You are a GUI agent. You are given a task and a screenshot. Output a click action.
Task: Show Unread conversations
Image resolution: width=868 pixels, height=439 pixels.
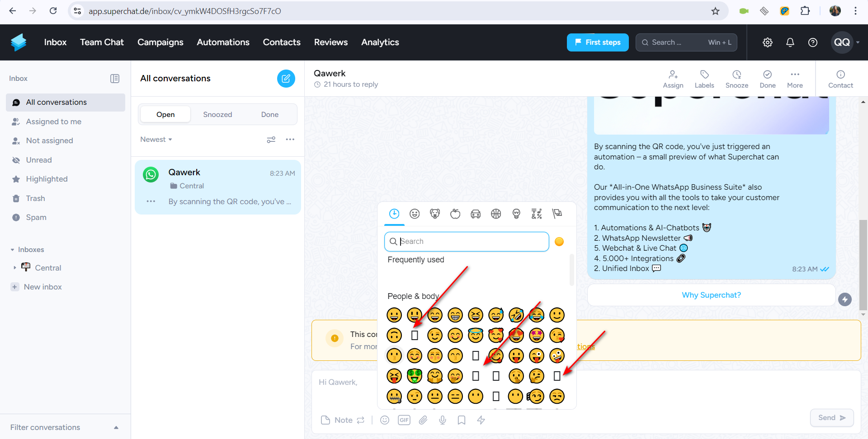tap(66, 160)
